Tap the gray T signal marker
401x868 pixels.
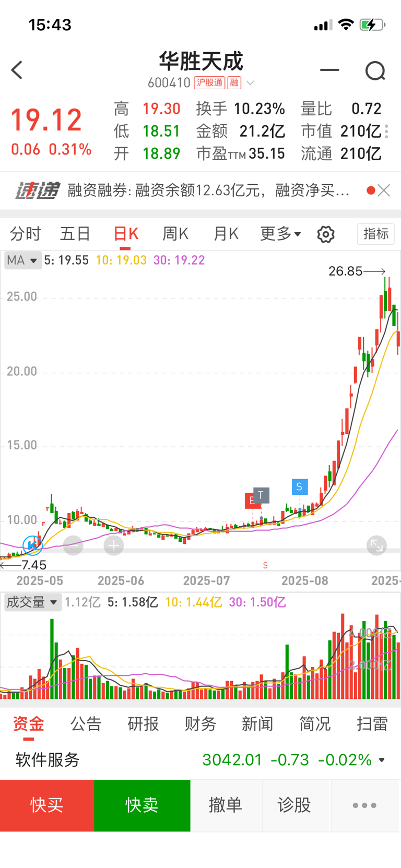(261, 495)
